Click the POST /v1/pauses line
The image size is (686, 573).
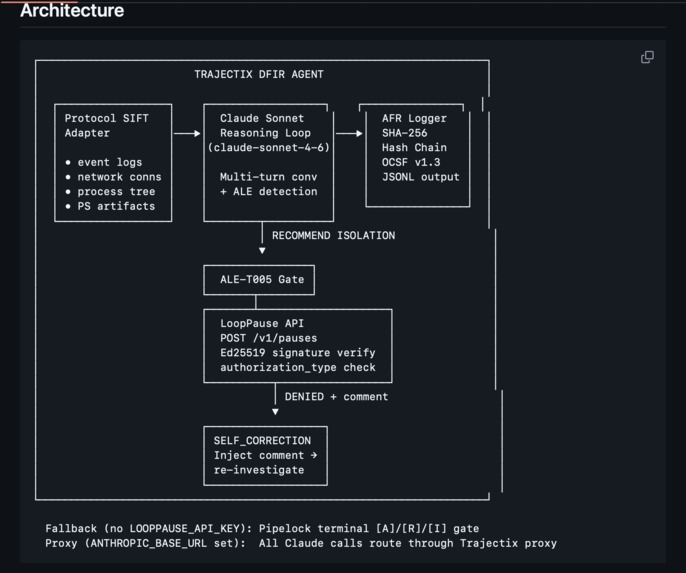(269, 338)
